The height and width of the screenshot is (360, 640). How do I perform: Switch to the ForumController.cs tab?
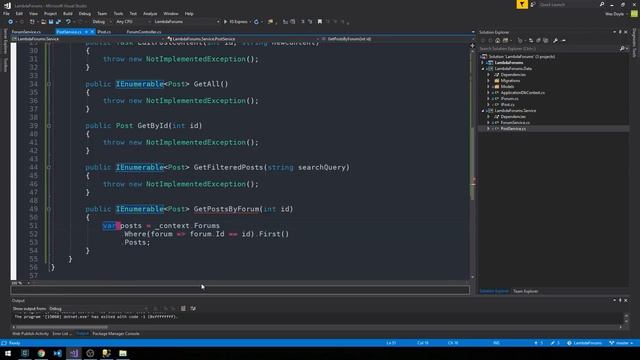144,31
